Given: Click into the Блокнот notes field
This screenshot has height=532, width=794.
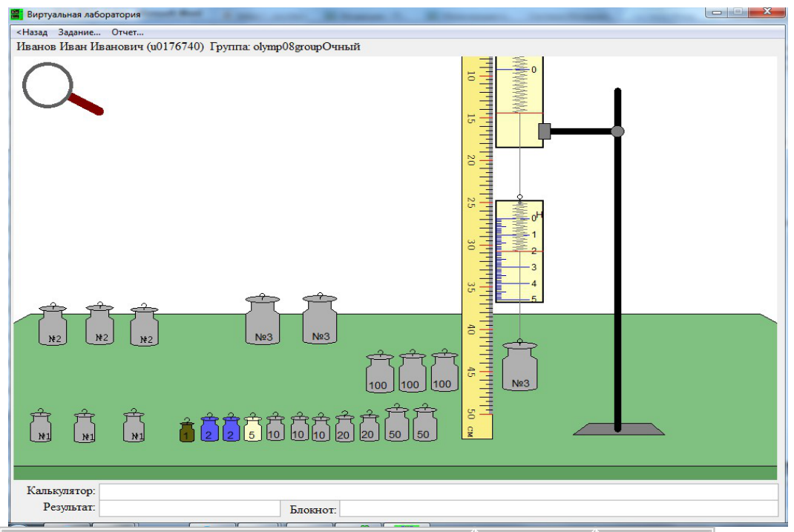Looking at the screenshot, I should coord(559,509).
